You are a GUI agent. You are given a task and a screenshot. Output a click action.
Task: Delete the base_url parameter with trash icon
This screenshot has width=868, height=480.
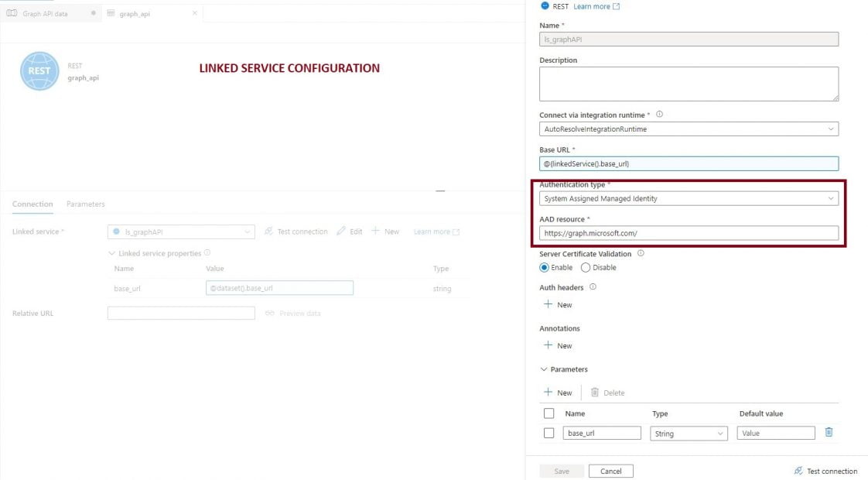click(829, 433)
